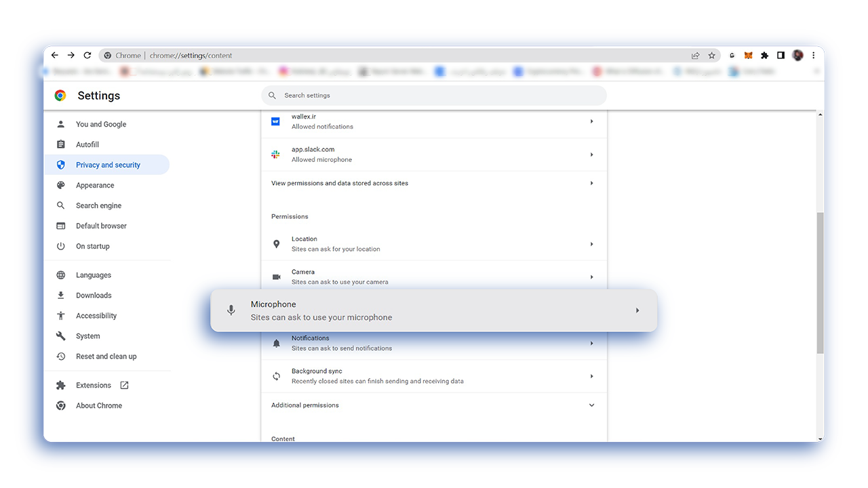Open Microphone permission settings arrow
This screenshot has width=868, height=488.
click(637, 310)
